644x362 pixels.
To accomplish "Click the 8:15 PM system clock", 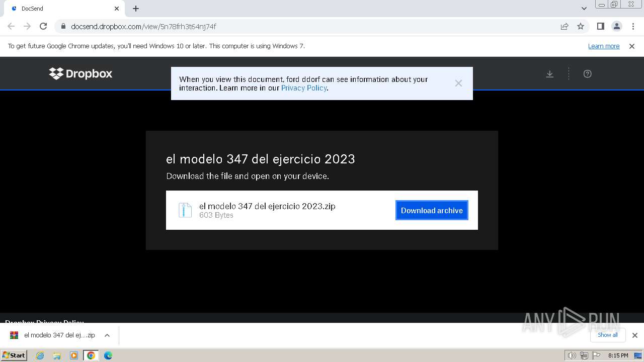I will (x=618, y=355).
